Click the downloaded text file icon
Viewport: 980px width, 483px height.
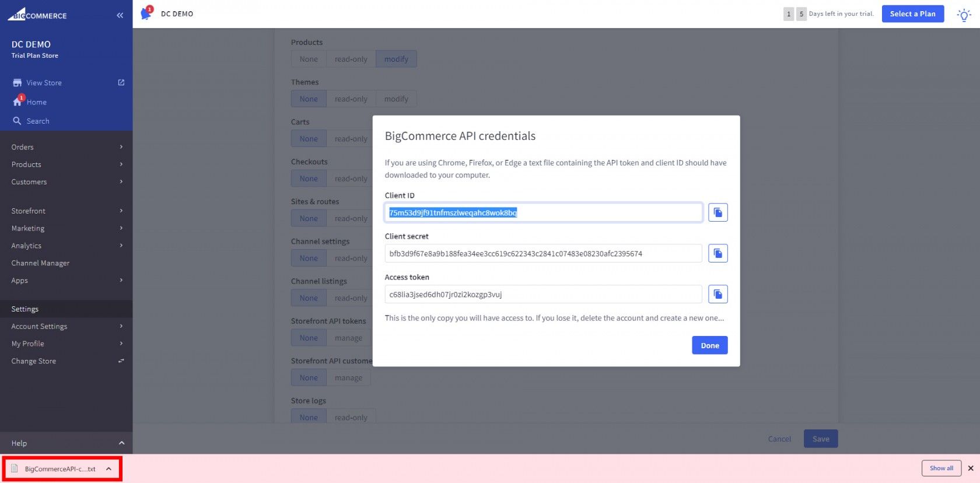click(x=15, y=468)
